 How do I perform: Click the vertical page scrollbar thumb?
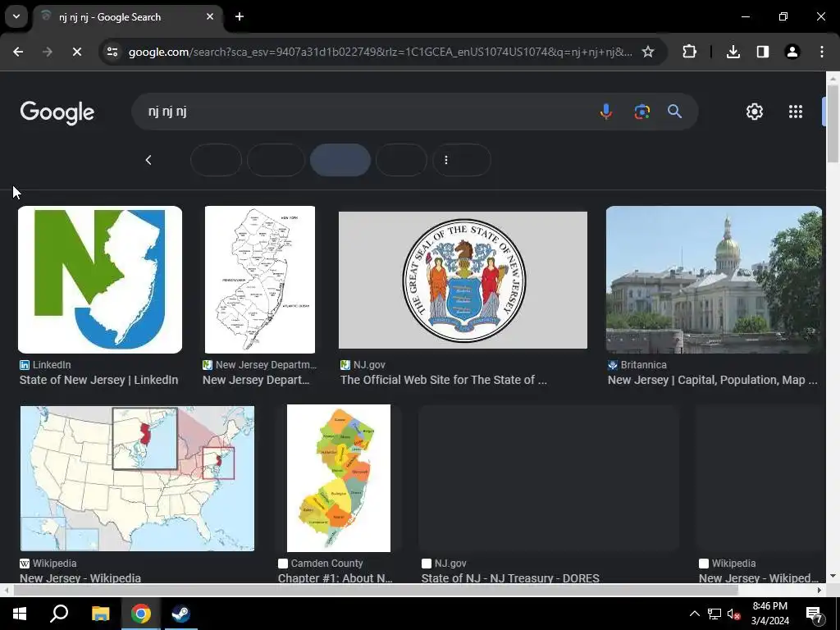[833, 123]
